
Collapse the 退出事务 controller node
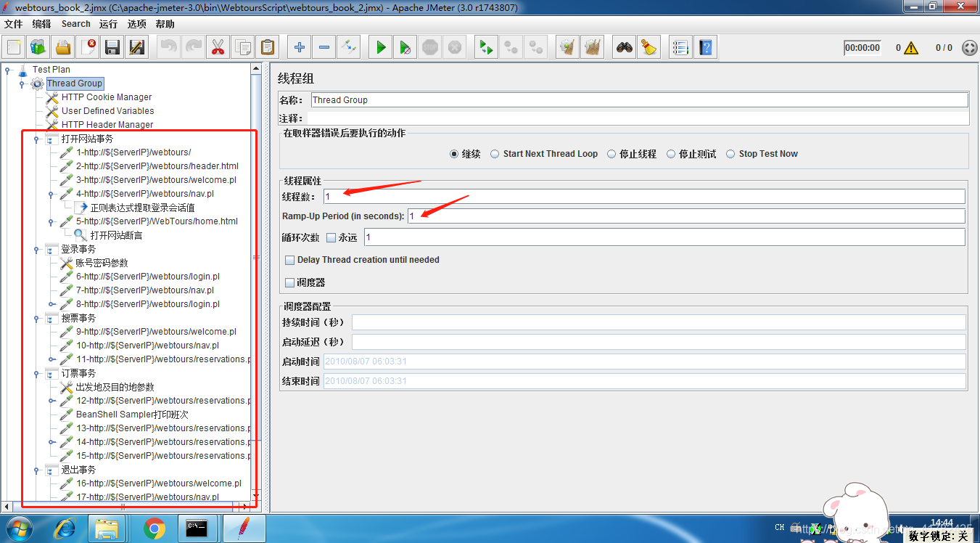[36, 470]
